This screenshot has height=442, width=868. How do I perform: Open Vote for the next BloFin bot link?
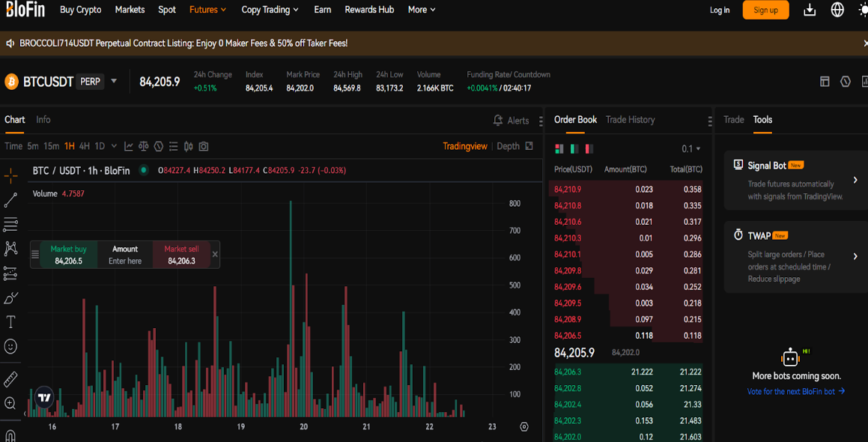pos(795,392)
